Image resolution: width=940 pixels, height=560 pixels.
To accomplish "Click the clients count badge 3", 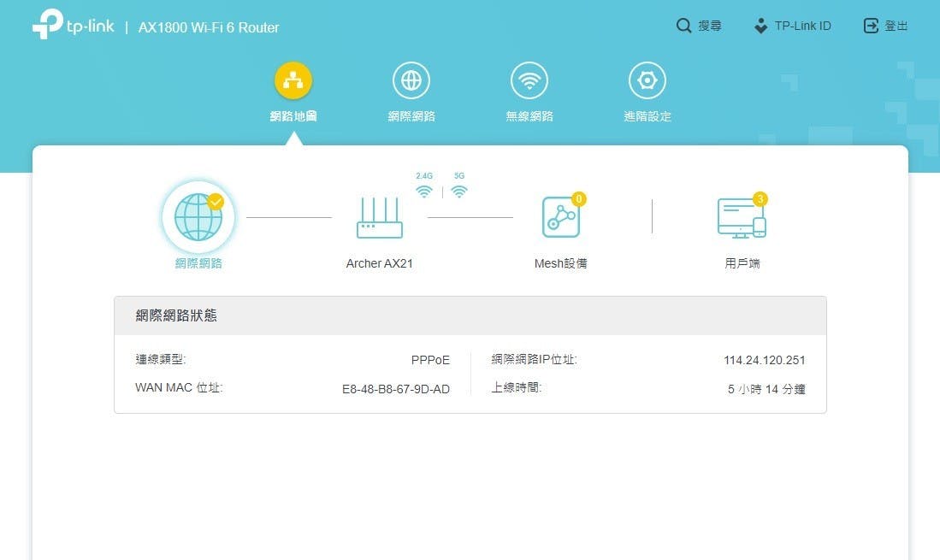I will 760,199.
